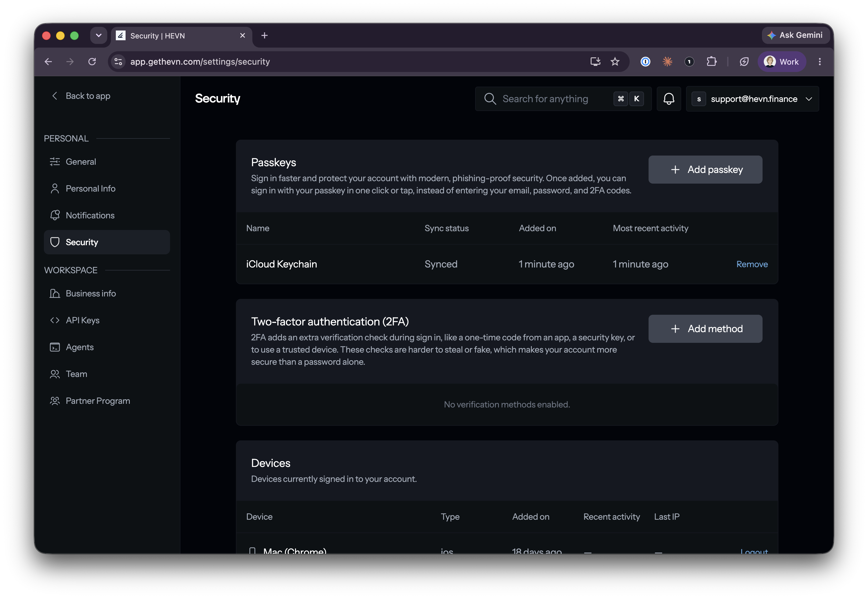Open Personal Info settings
The image size is (868, 599).
coord(107,188)
